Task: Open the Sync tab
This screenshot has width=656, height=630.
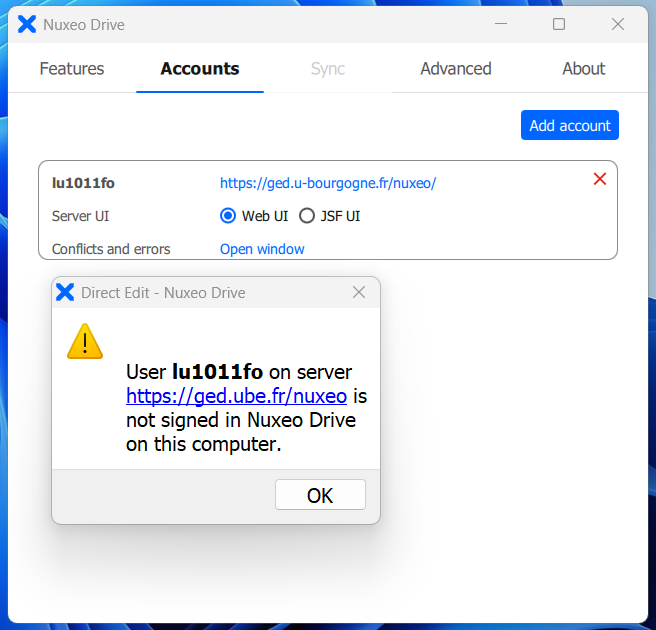Action: click(x=328, y=69)
